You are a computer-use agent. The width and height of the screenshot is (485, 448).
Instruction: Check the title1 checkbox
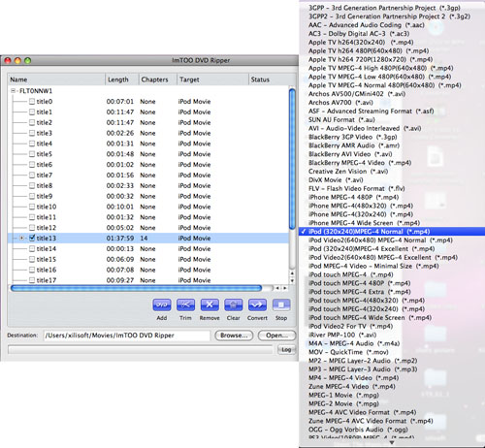pos(32,112)
